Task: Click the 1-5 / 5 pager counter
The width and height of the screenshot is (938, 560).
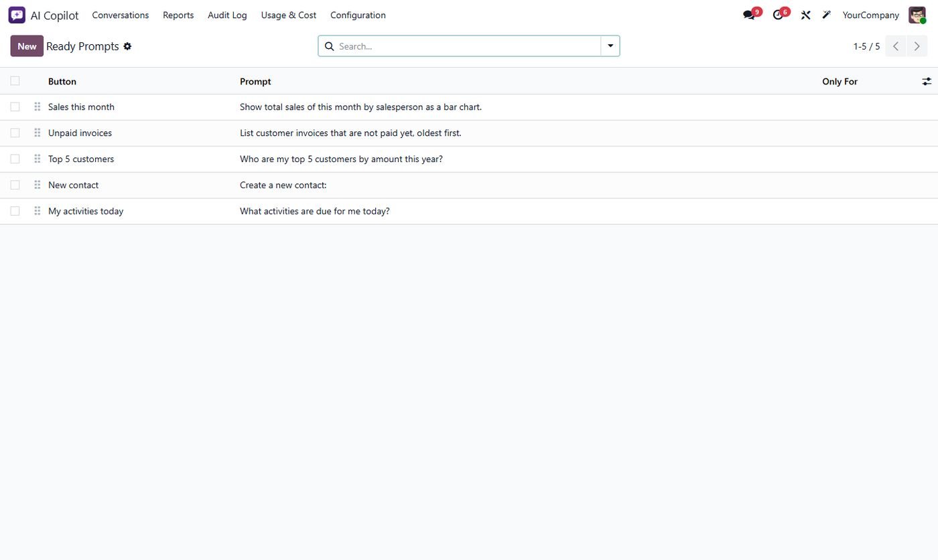Action: tap(866, 46)
